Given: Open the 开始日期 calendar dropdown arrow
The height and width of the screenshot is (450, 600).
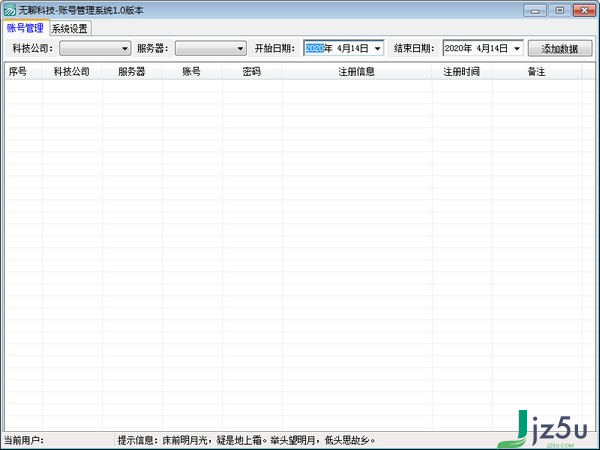Looking at the screenshot, I should tap(377, 49).
